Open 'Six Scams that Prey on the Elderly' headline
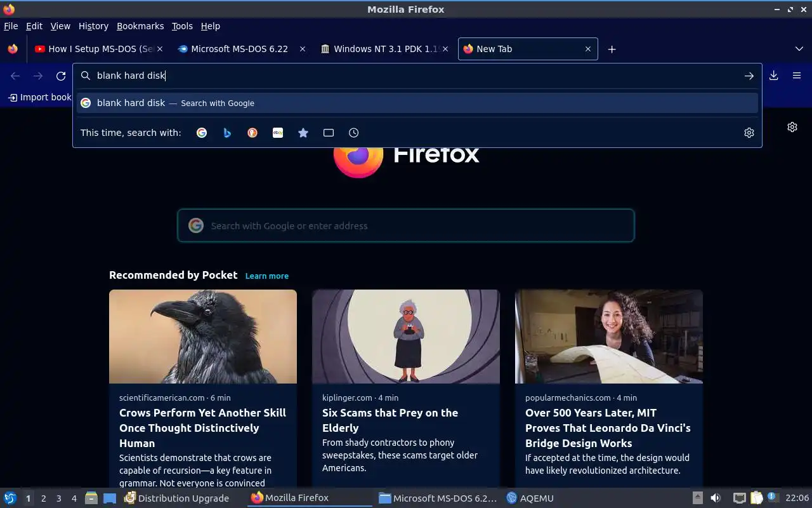The image size is (812, 508). point(390,420)
